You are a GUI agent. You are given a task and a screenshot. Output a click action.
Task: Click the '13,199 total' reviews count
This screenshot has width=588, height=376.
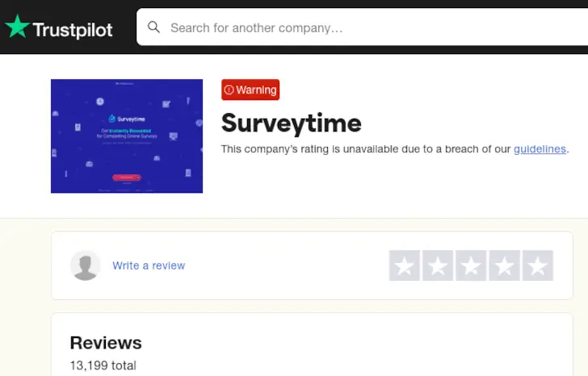click(103, 366)
